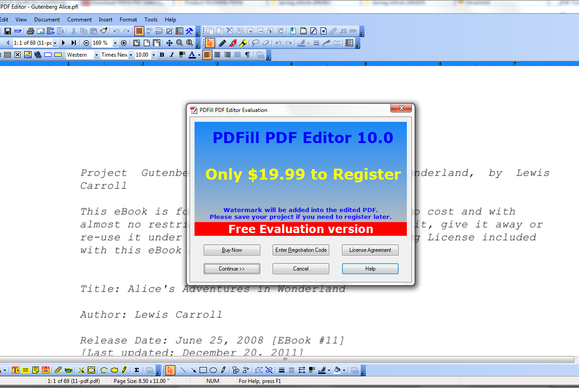This screenshot has width=579, height=388.
Task: Click the Buy Now button
Action: click(x=232, y=250)
